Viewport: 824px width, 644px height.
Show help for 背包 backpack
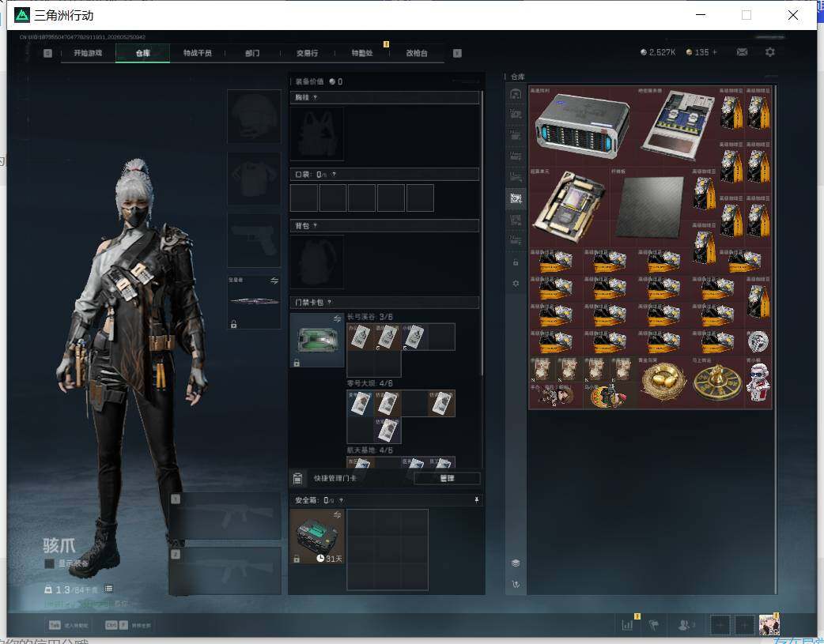pos(315,226)
